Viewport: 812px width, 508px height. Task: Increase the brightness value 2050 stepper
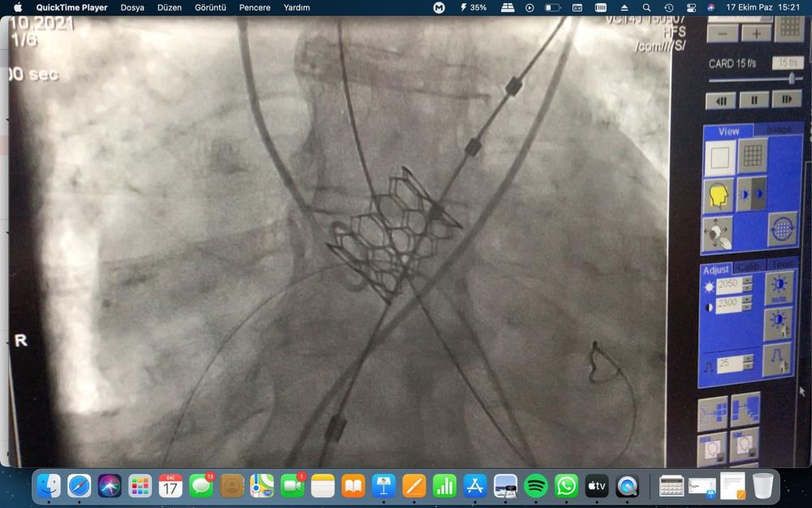(748, 280)
